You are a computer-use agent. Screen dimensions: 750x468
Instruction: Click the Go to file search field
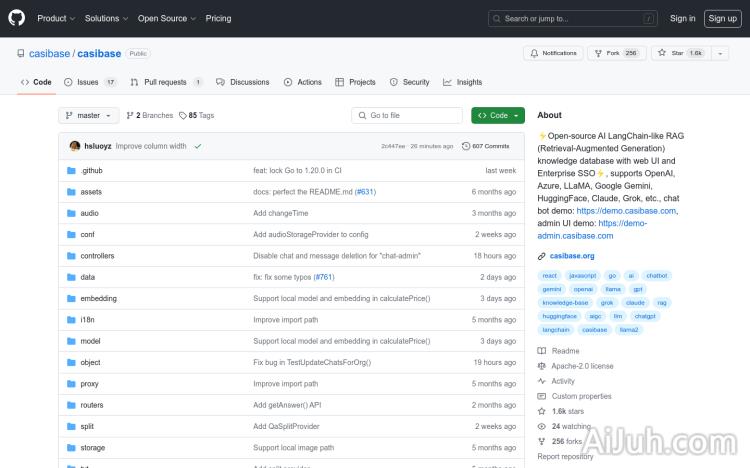coord(408,115)
